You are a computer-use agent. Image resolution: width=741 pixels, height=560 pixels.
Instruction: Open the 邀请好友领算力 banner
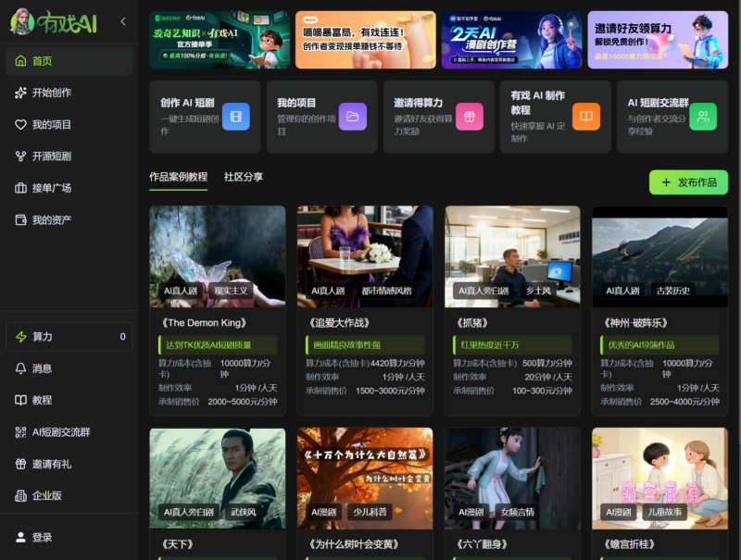[658, 40]
